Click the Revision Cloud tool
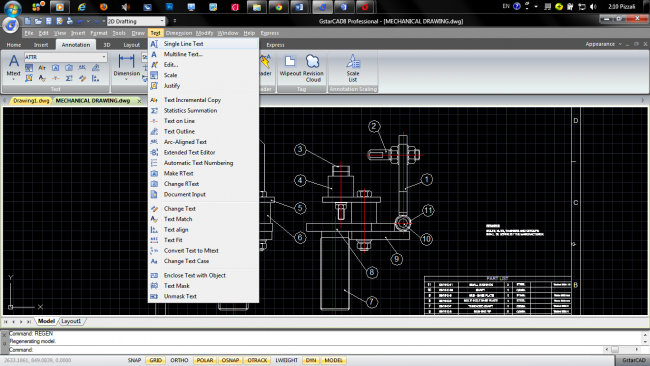The image size is (650, 366). (x=313, y=68)
